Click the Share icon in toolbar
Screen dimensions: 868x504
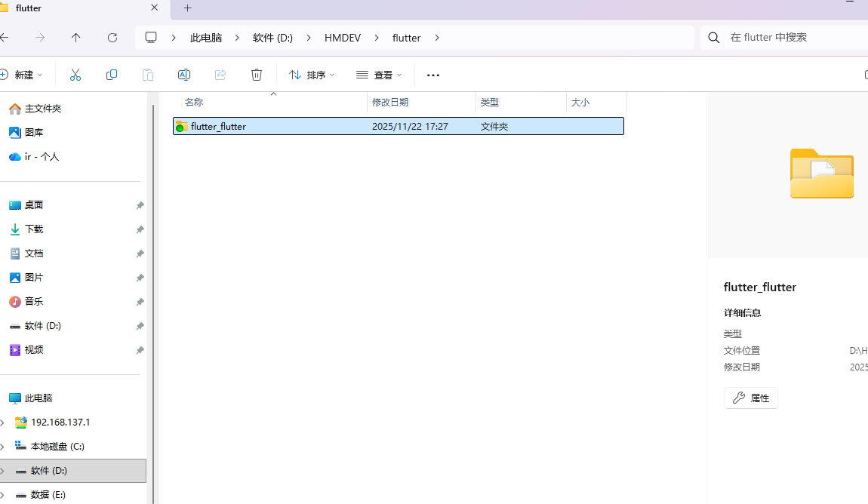[220, 75]
